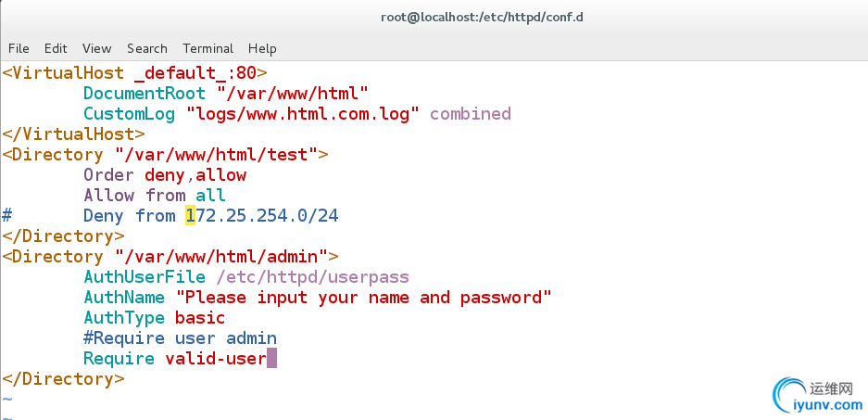Open the File menu

pyautogui.click(x=19, y=49)
